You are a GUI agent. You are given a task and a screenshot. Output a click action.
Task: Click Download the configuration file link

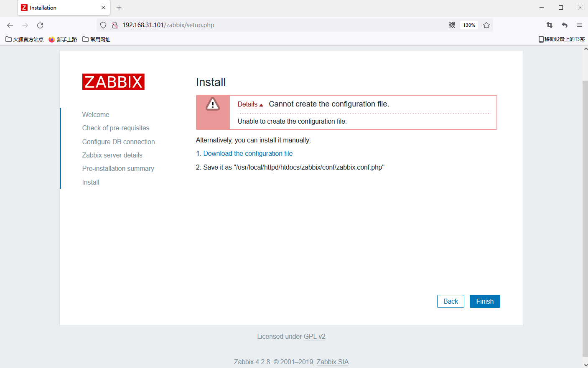(248, 153)
